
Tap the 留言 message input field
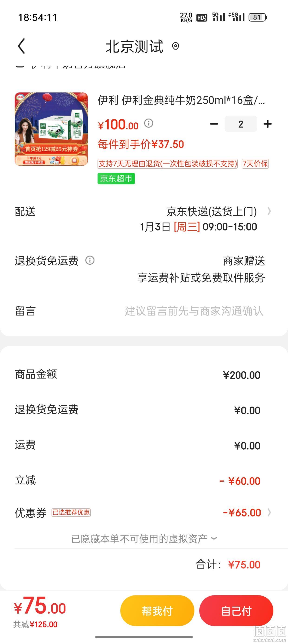coord(194,311)
